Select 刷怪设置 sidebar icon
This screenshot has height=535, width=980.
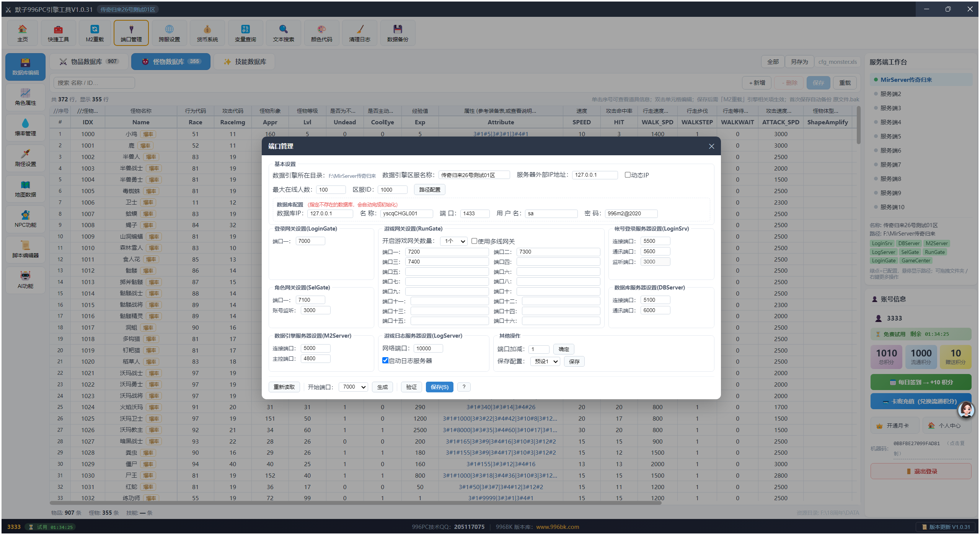26,158
